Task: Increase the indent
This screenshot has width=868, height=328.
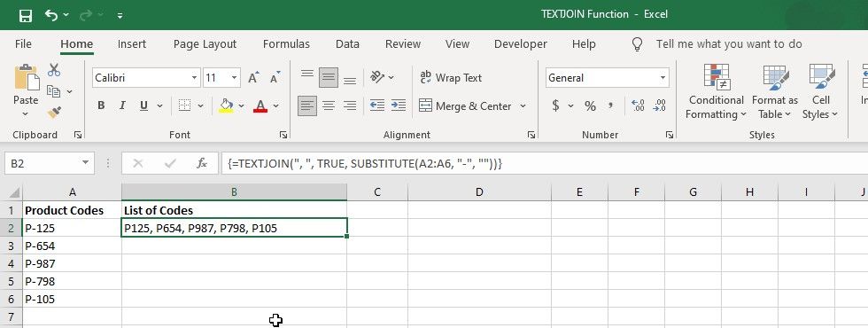Action: tap(398, 105)
